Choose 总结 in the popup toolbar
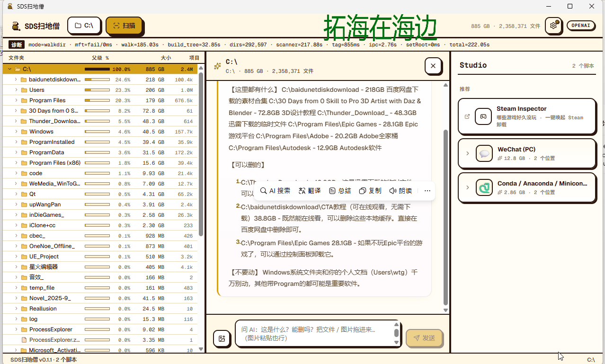The height and width of the screenshot is (364, 605). click(x=340, y=191)
